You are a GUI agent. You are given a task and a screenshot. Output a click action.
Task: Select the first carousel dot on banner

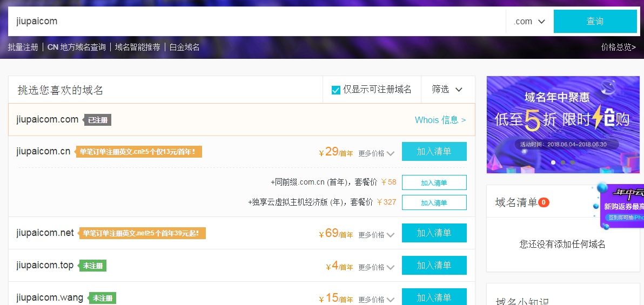pos(553,162)
